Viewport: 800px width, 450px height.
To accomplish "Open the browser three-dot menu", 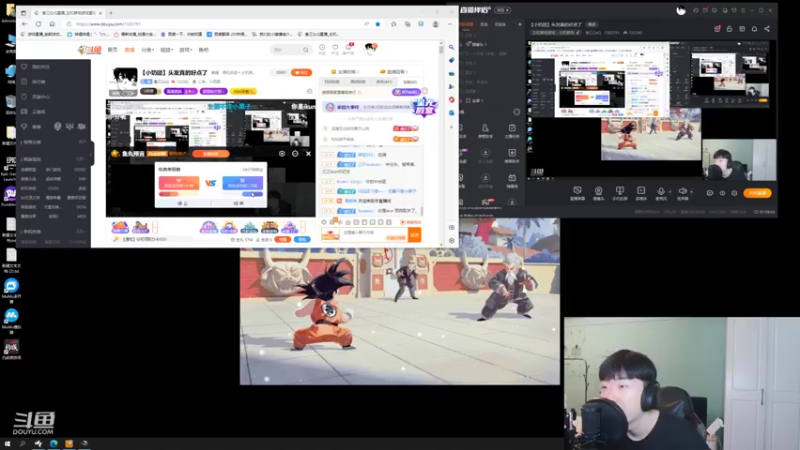I will (x=450, y=24).
